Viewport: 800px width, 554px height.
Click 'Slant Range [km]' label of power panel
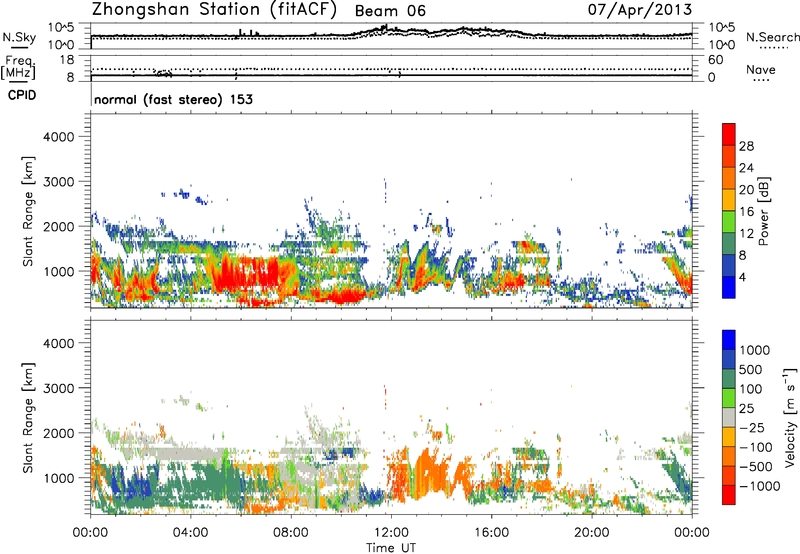(28, 211)
